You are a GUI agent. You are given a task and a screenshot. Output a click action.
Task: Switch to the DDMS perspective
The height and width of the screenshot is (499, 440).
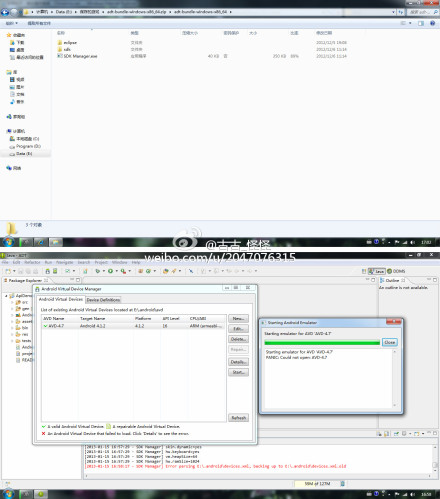click(x=396, y=271)
